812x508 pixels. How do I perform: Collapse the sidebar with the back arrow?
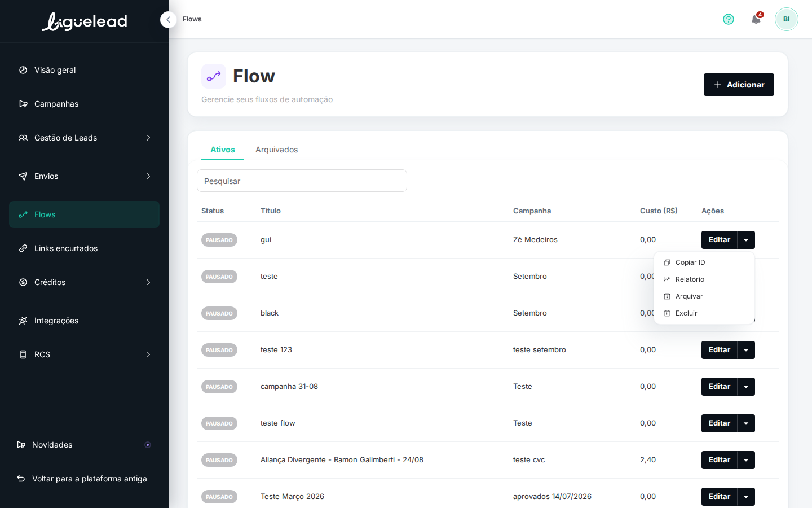pos(168,20)
